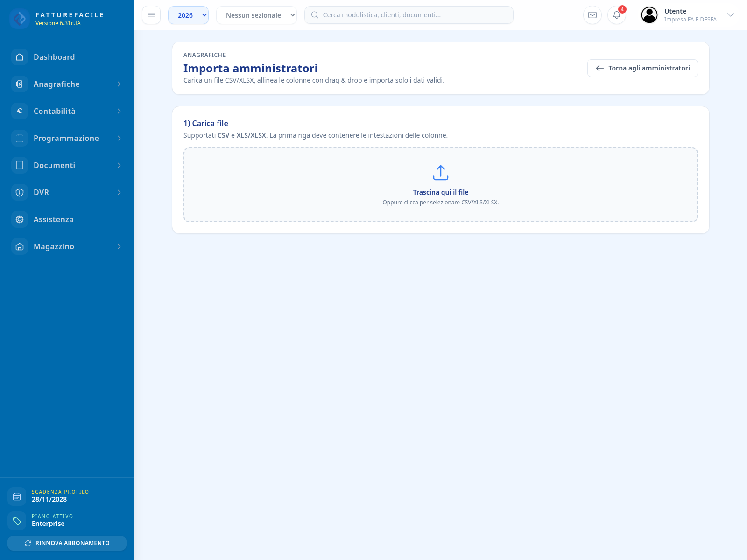Expand the Utente account menu chevron
The width and height of the screenshot is (747, 560).
point(731,15)
